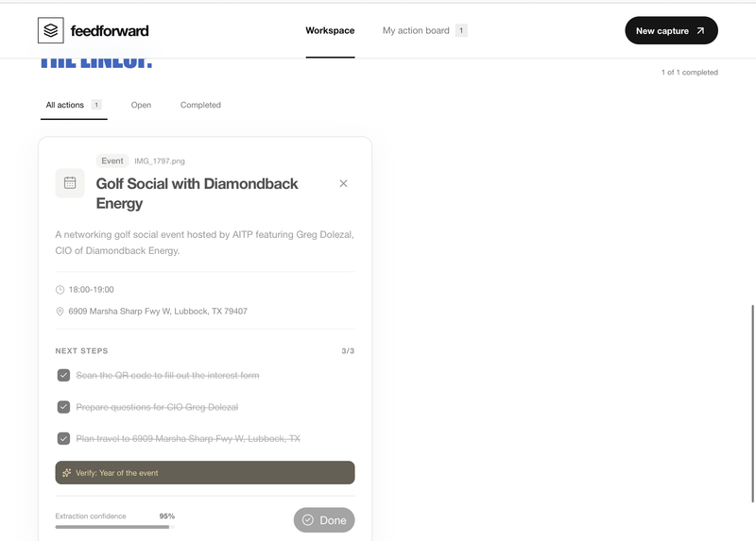This screenshot has width=756, height=541.
Task: Click the '3/3' step counter
Action: click(348, 350)
